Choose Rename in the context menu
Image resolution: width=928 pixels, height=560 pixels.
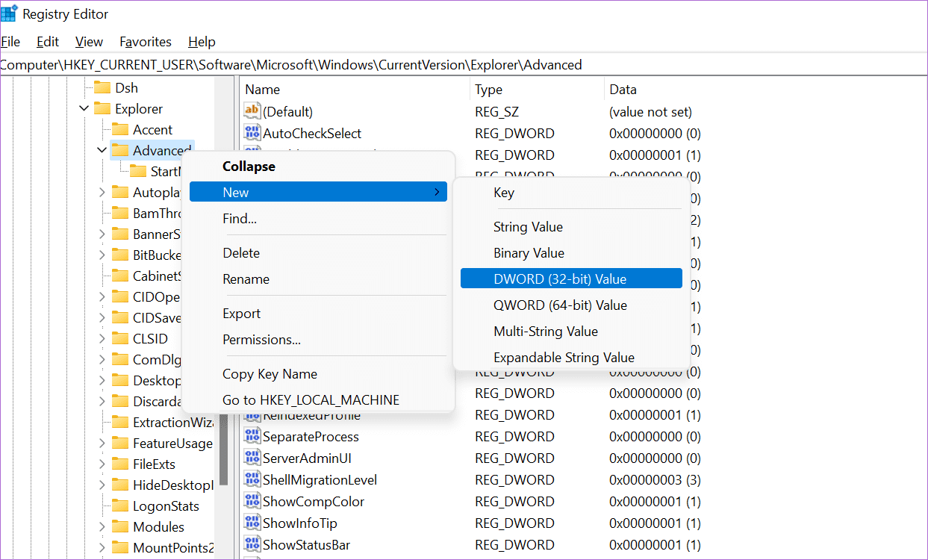(318, 279)
